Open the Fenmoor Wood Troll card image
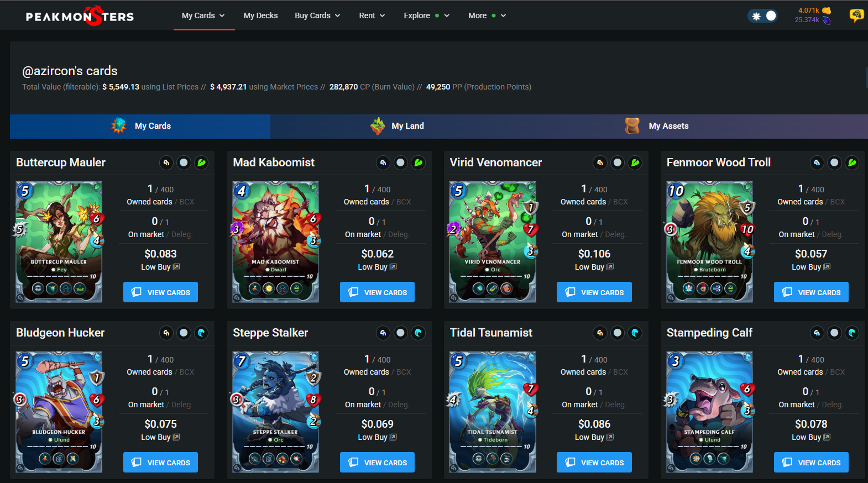This screenshot has height=483, width=868. click(x=710, y=242)
